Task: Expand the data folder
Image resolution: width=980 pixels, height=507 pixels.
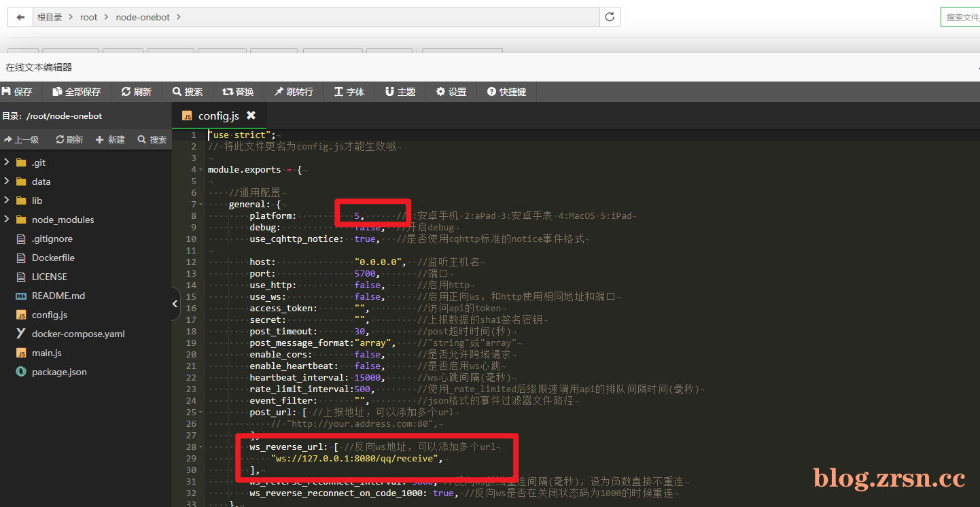Action: tap(7, 181)
